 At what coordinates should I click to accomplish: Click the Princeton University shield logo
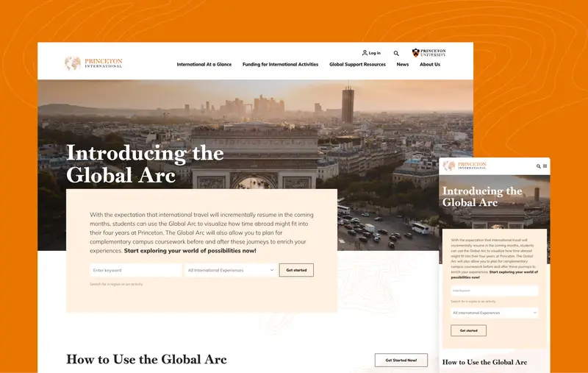click(x=415, y=52)
